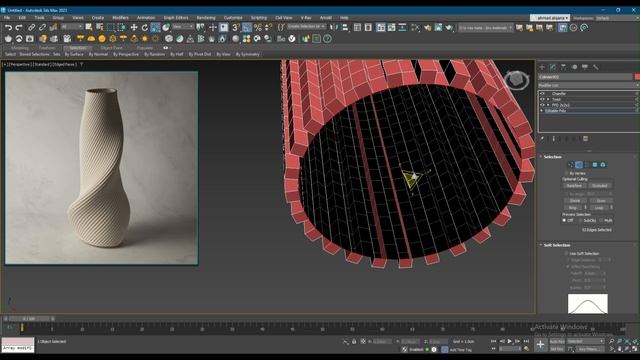Click the Play Animation button
The height and width of the screenshot is (360, 640).
[x=509, y=341]
